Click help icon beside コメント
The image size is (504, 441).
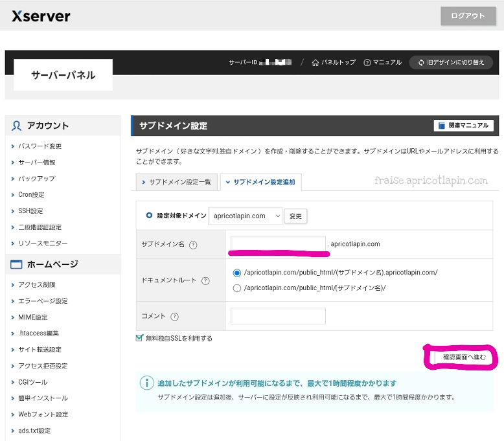[174, 317]
